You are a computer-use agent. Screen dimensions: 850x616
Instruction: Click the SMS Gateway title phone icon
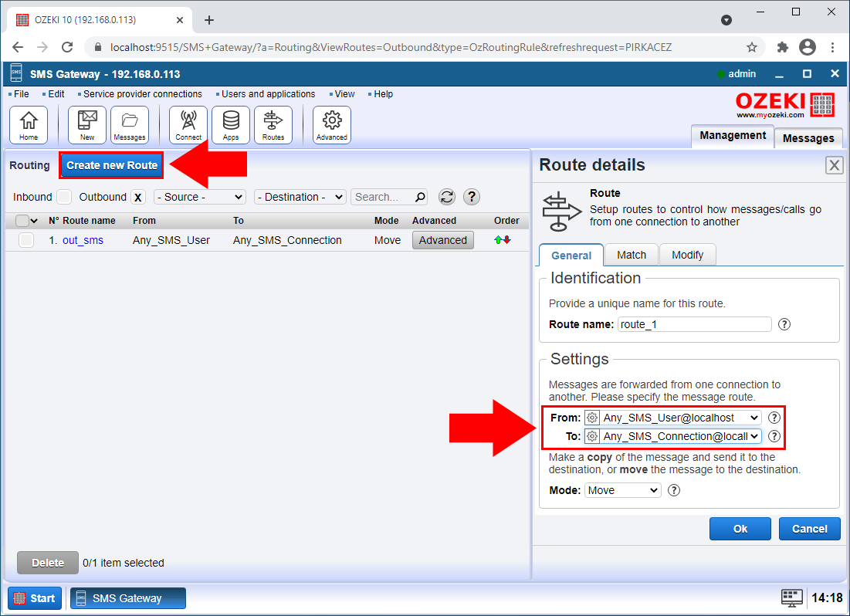(x=16, y=73)
